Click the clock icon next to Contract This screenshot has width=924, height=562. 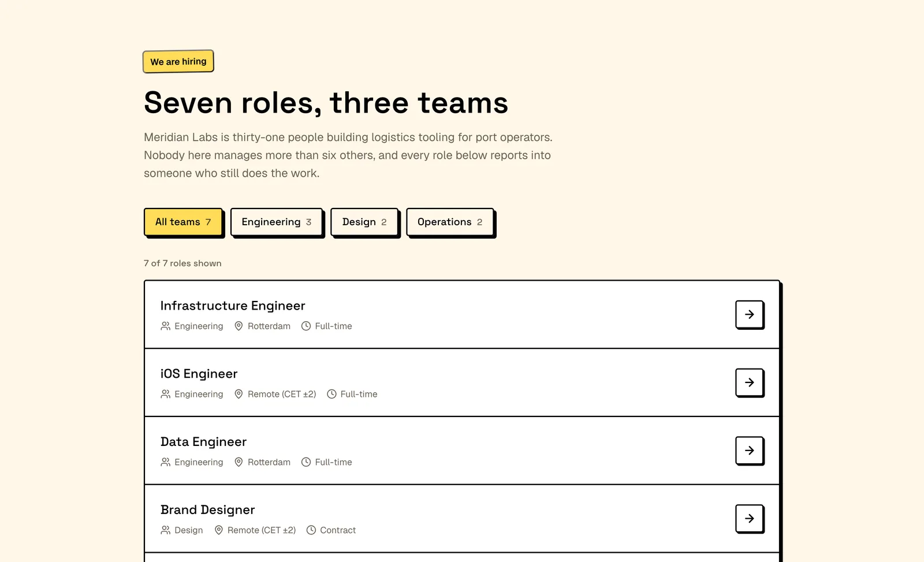(x=311, y=530)
